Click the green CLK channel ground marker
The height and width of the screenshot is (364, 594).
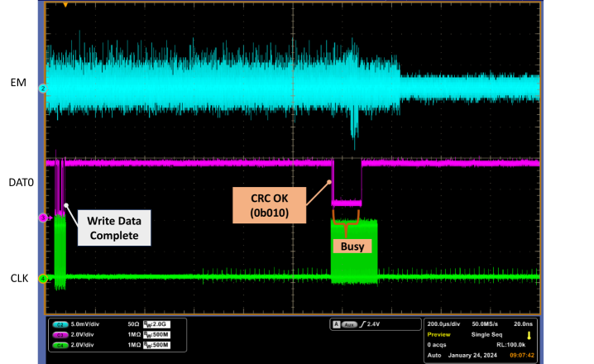tap(41, 277)
